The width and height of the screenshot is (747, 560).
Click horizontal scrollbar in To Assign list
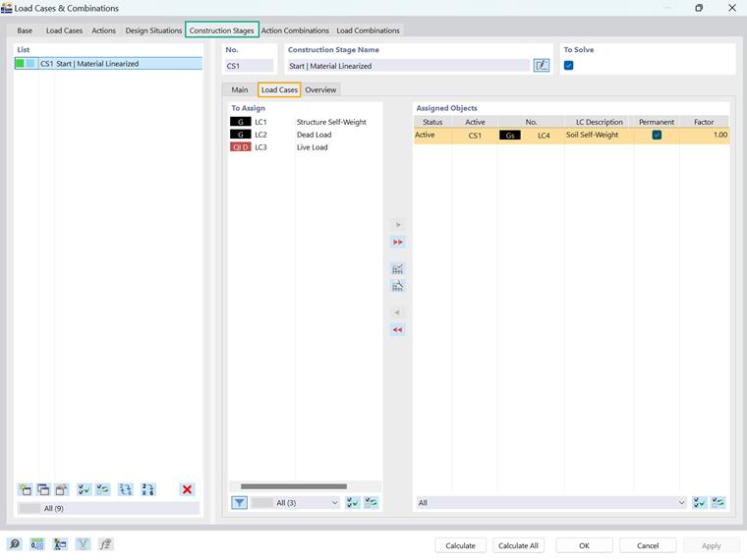coord(294,486)
